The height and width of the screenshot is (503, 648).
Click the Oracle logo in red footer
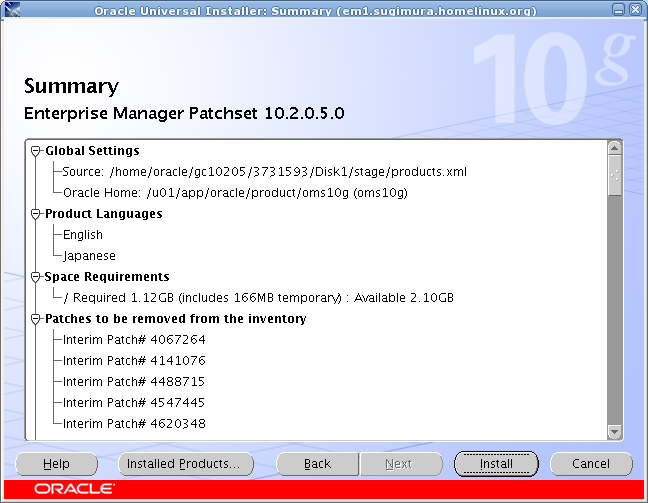(x=74, y=489)
